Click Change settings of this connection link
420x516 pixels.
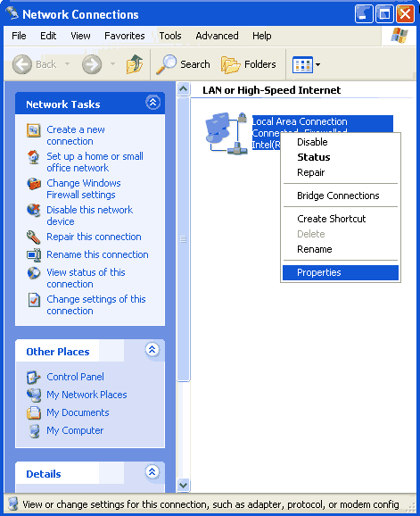click(96, 304)
